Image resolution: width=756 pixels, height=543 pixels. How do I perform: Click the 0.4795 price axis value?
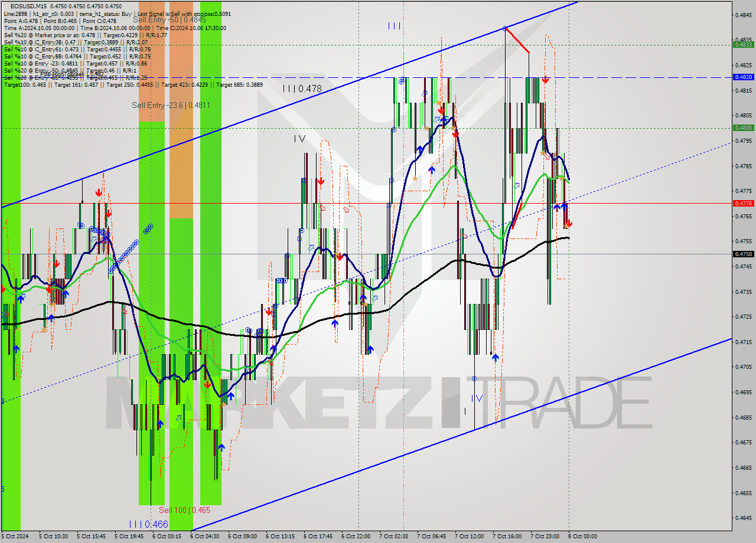pos(743,140)
